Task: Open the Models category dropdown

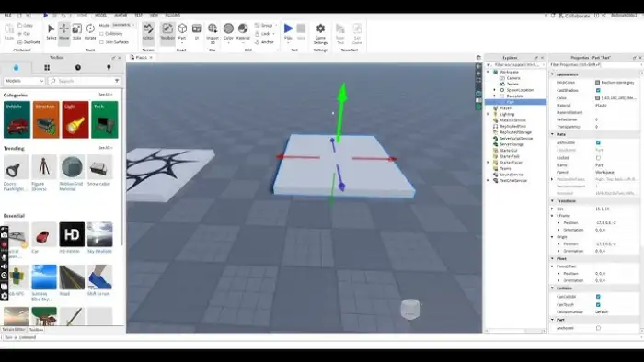Action: pyautogui.click(x=24, y=81)
